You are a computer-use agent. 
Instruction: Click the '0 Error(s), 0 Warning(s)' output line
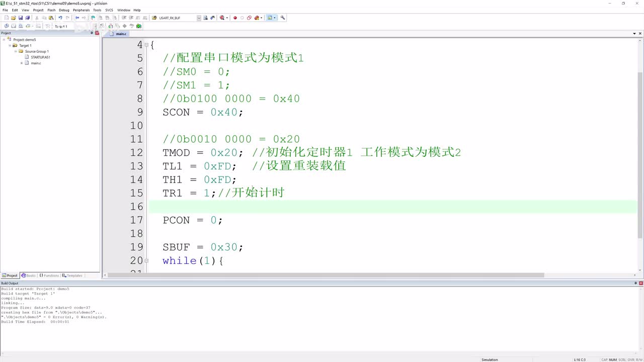54,317
